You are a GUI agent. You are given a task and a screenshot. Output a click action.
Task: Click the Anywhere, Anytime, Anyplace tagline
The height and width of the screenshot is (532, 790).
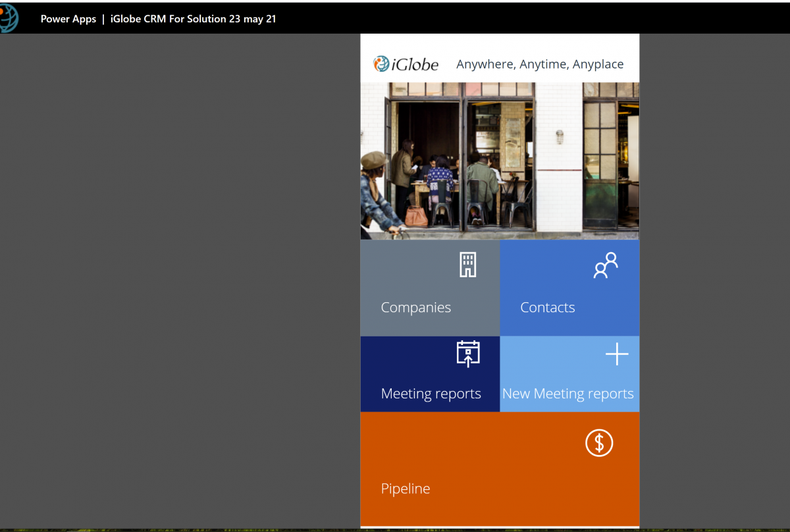click(x=540, y=64)
